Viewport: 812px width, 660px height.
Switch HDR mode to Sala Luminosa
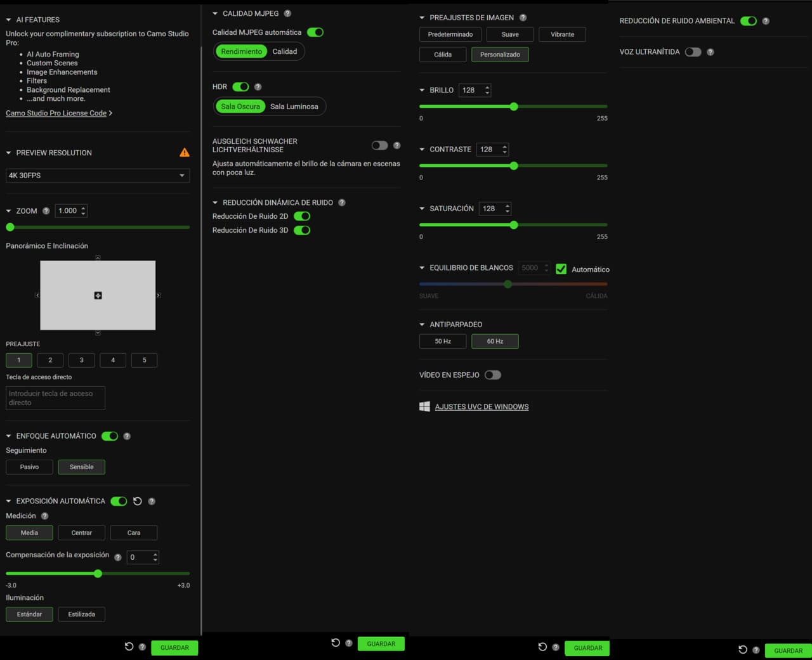click(294, 107)
